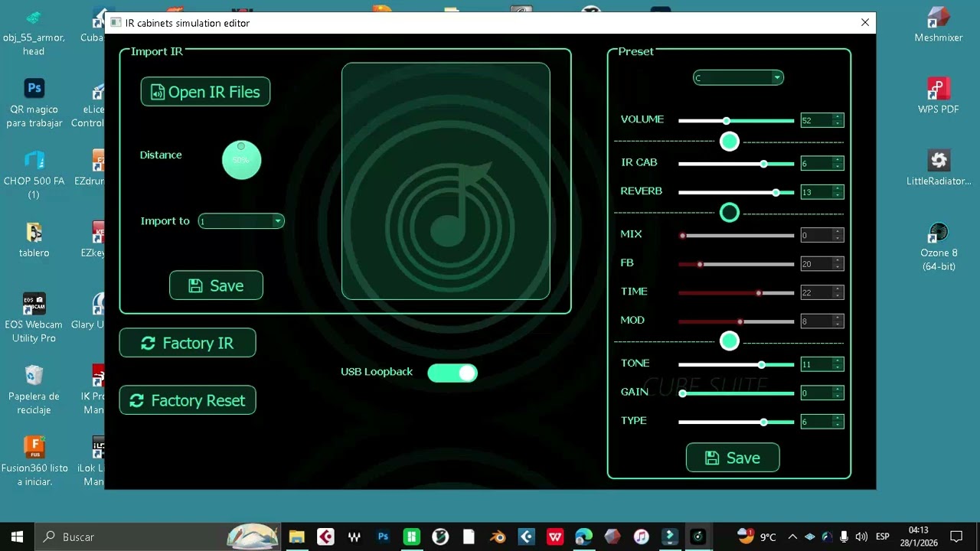Click the GAIN value field
The width and height of the screenshot is (980, 551).
click(822, 393)
